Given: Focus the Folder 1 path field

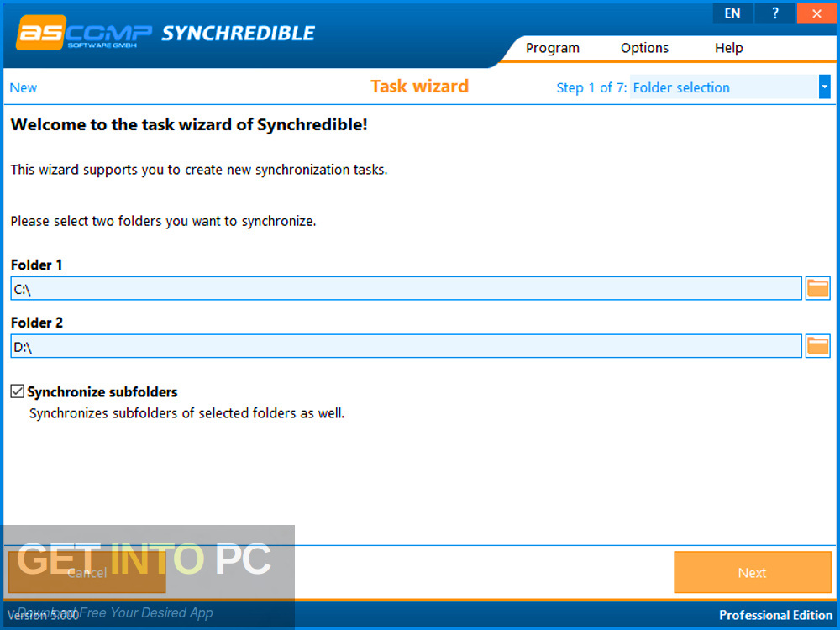Looking at the screenshot, I should tap(406, 289).
